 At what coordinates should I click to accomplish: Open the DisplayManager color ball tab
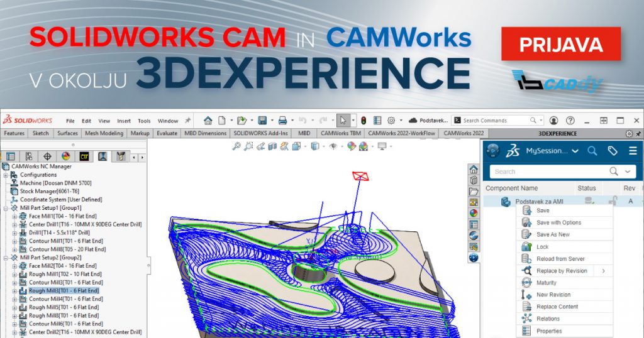coord(65,156)
